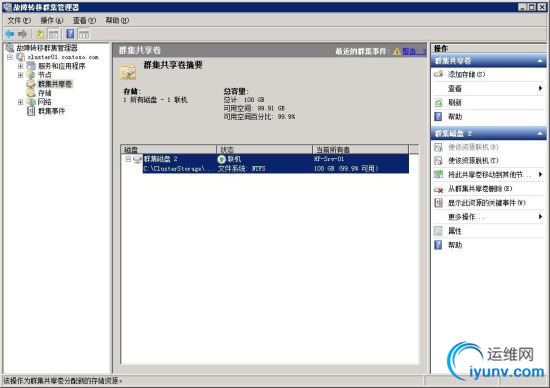550x388 pixels.
Task: Click the Up one level folder toolbar icon
Action: [x=40, y=34]
